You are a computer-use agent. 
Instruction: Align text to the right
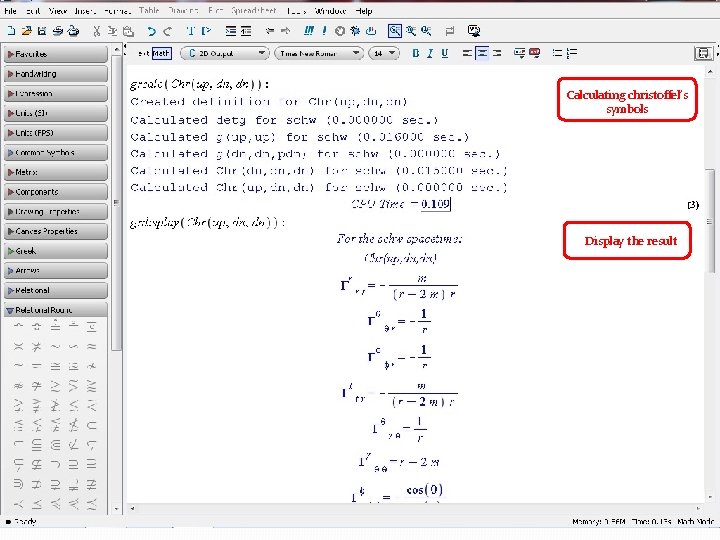click(x=497, y=53)
